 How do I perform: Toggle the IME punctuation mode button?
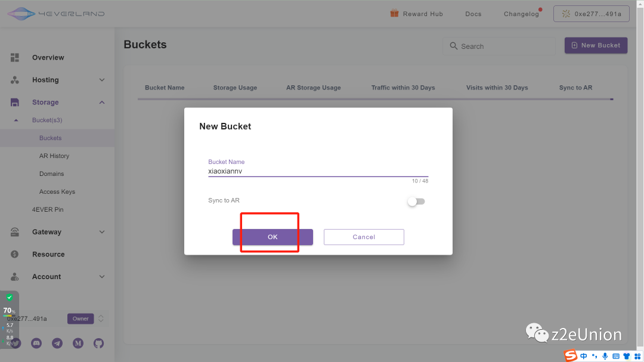pyautogui.click(x=595, y=356)
